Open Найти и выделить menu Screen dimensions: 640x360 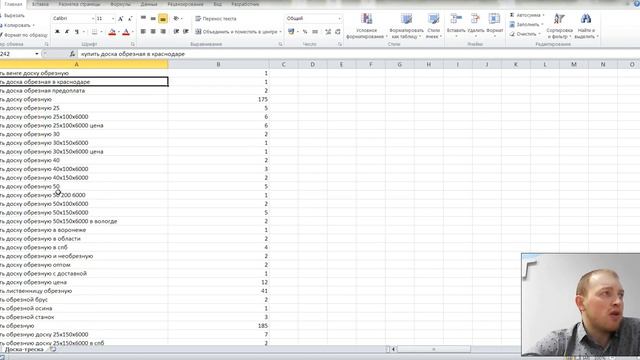click(x=586, y=26)
